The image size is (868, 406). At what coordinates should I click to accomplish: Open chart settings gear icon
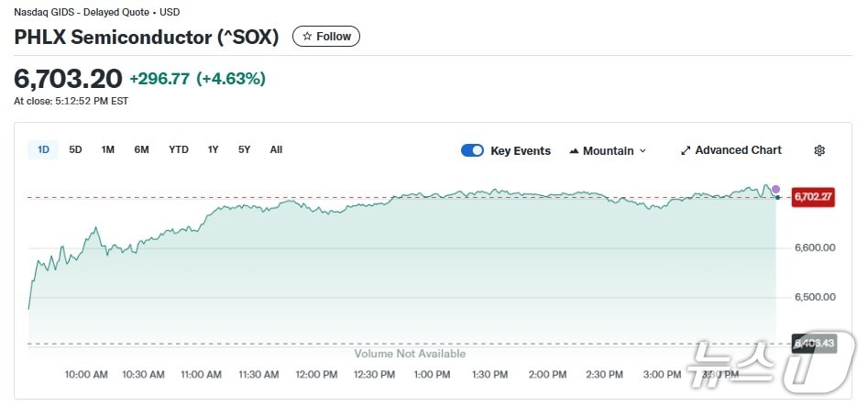[x=819, y=150]
